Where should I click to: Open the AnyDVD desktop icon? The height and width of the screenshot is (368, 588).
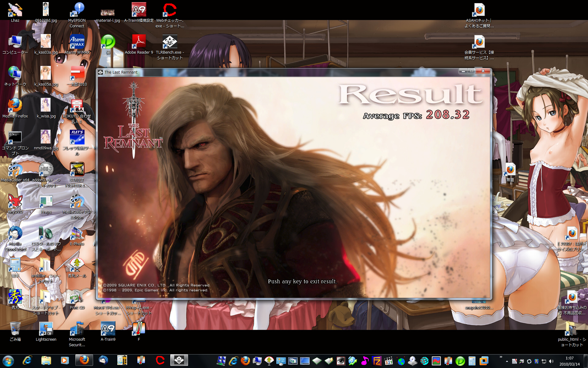pyautogui.click(x=15, y=201)
